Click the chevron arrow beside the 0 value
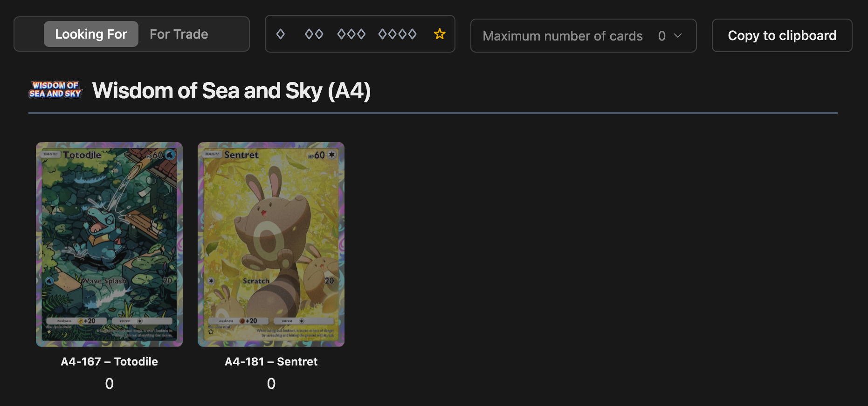This screenshot has width=868, height=406. [x=678, y=36]
